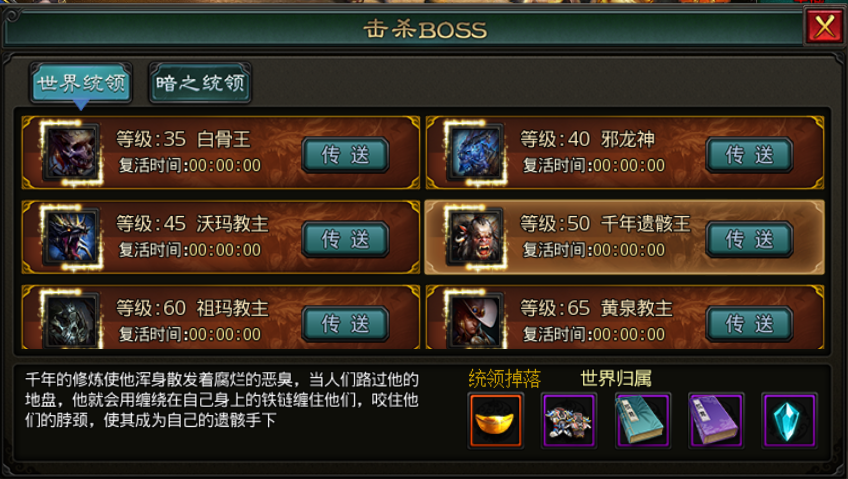Click the cyan crystal gem drop

coord(789,421)
